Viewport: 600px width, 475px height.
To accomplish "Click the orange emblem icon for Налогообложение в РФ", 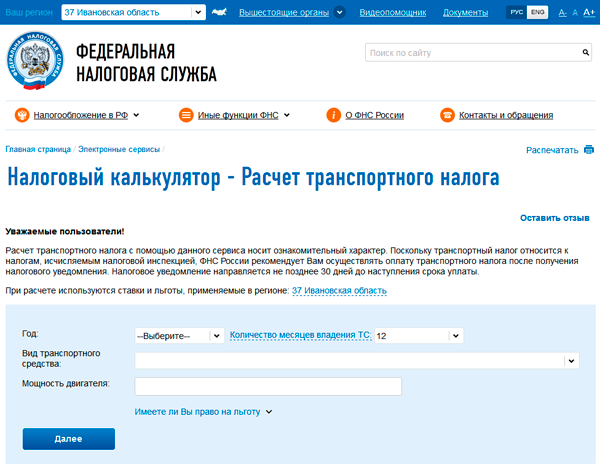I will coord(22,115).
